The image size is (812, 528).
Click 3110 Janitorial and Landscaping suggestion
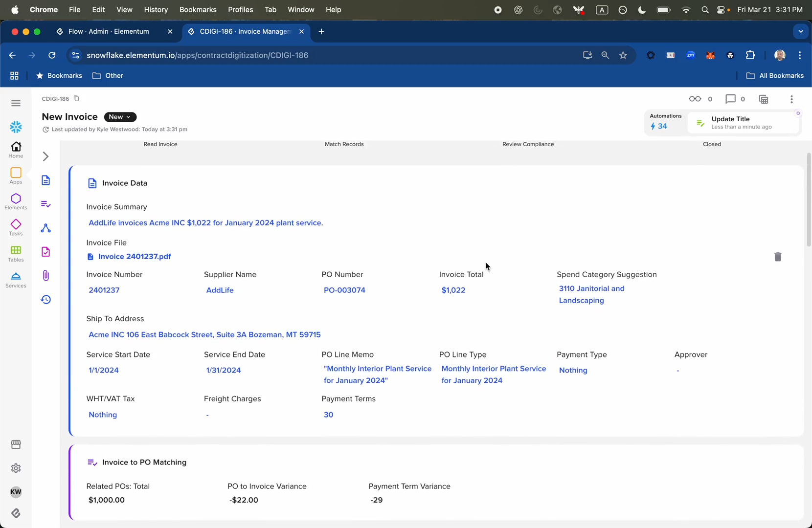point(592,294)
